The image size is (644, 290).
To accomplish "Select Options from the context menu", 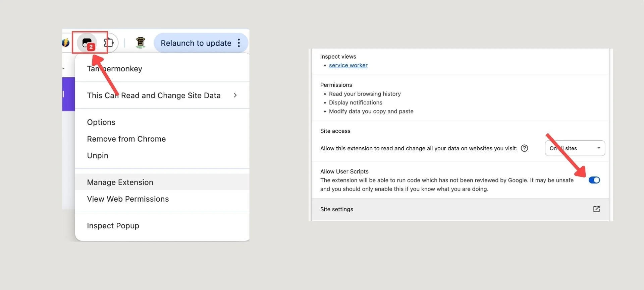I will click(101, 122).
